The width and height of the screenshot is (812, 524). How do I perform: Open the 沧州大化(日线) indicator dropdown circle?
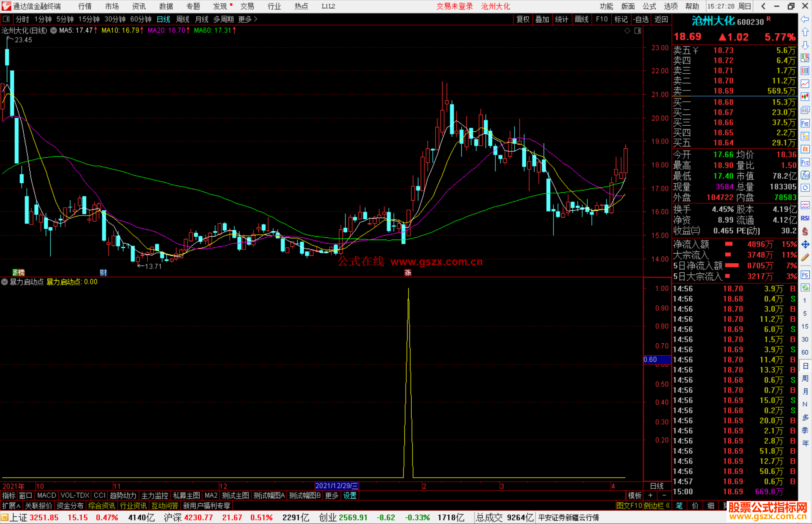[x=53, y=30]
